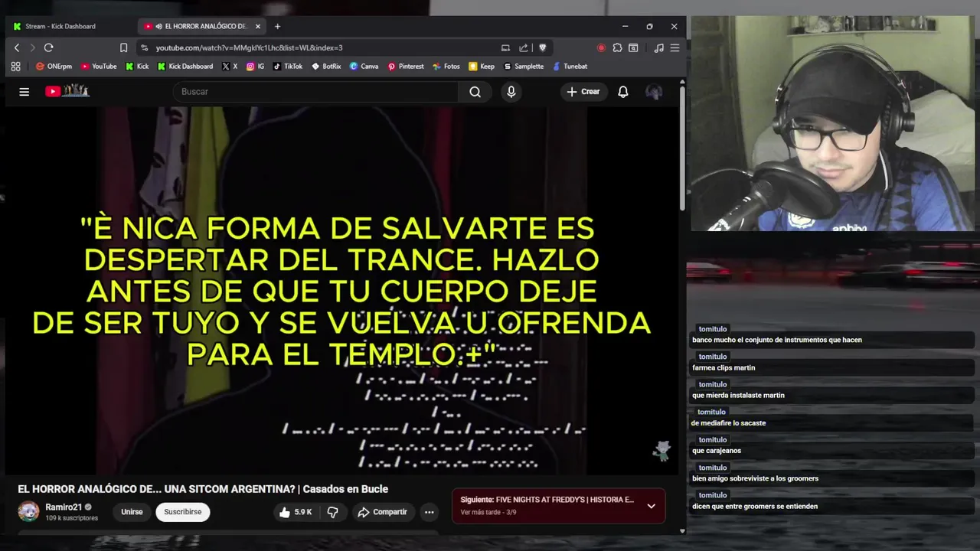Image resolution: width=980 pixels, height=551 pixels.
Task: Open the more actions three-dot button
Action: pyautogui.click(x=430, y=512)
